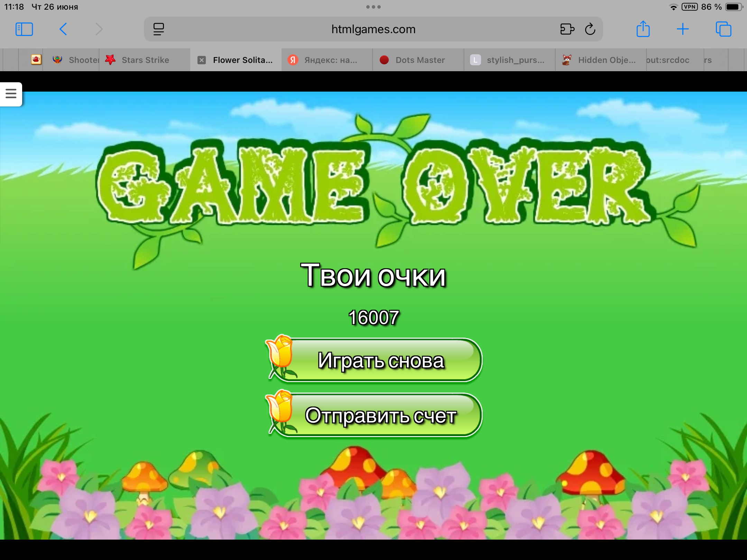The height and width of the screenshot is (560, 747).
Task: Switch to the Dots Master tab
Action: [x=418, y=60]
